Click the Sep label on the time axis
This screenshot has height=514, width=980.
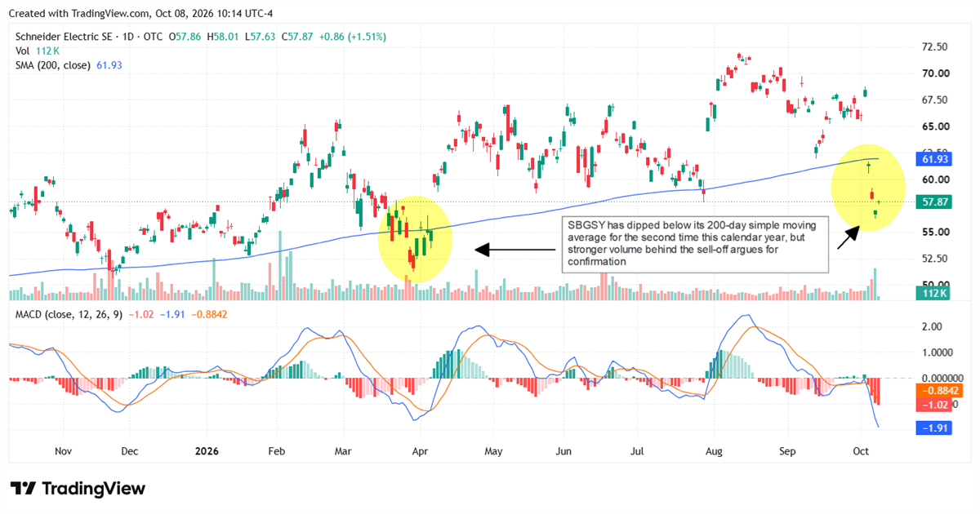click(x=787, y=450)
